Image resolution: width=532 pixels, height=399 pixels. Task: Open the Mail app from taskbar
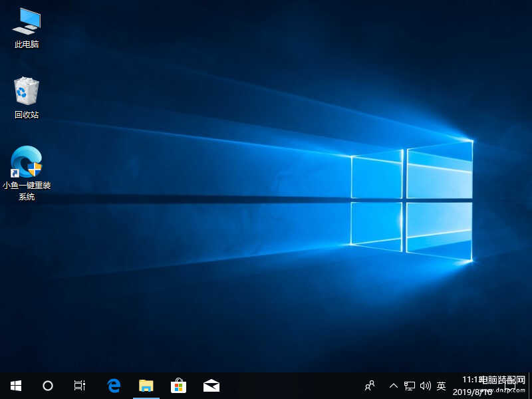(211, 386)
